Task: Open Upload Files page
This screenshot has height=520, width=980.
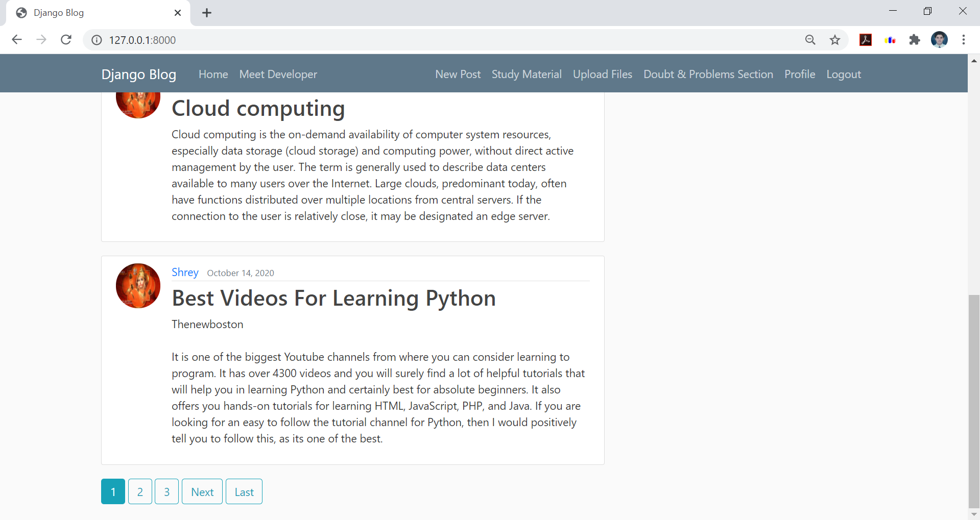Action: pyautogui.click(x=603, y=75)
